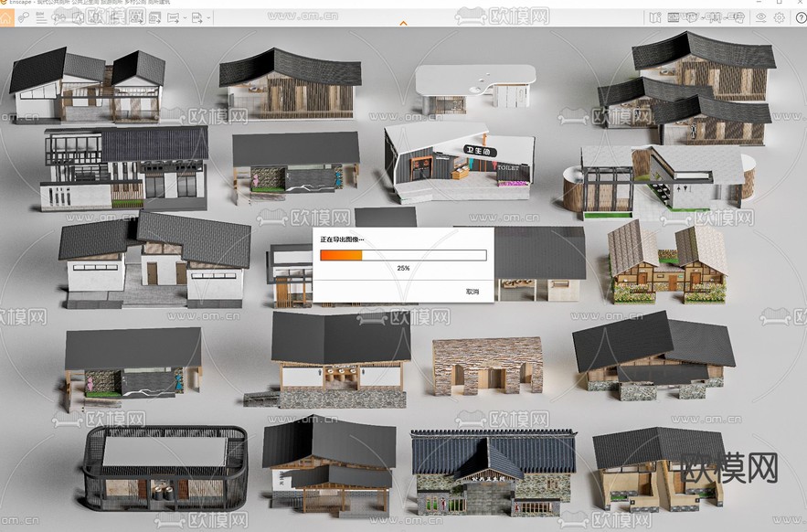This screenshot has width=807, height=532.
Task: Click the orange export progress bar
Action: 403,255
